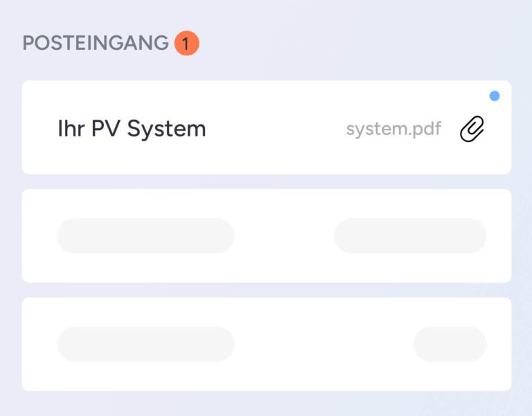Viewport: 532px width, 416px height.
Task: Show unread count by clicking badge "1"
Action: pyautogui.click(x=186, y=44)
